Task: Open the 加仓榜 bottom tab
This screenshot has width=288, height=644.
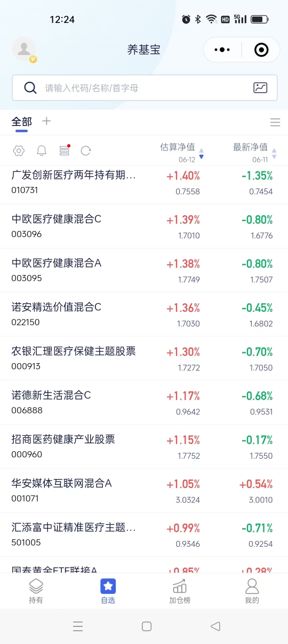Action: (180, 592)
